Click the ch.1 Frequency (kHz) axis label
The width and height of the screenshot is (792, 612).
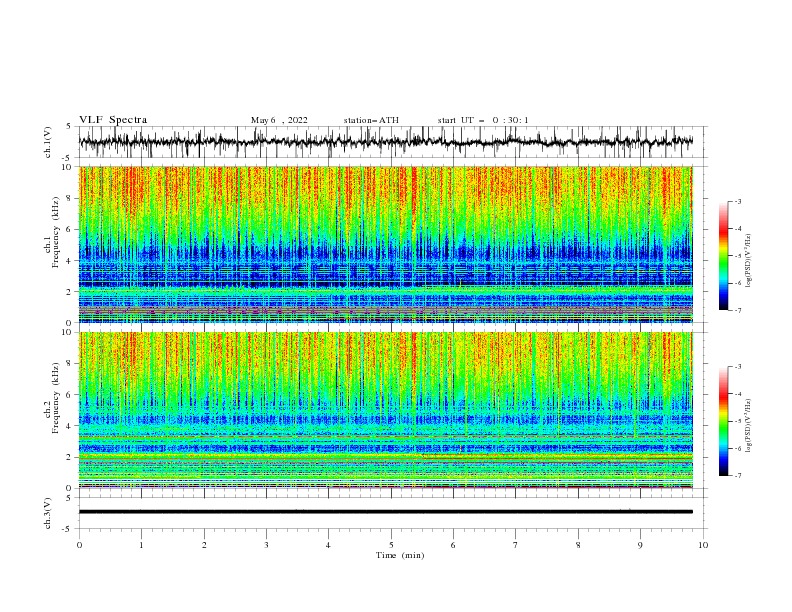(x=52, y=244)
